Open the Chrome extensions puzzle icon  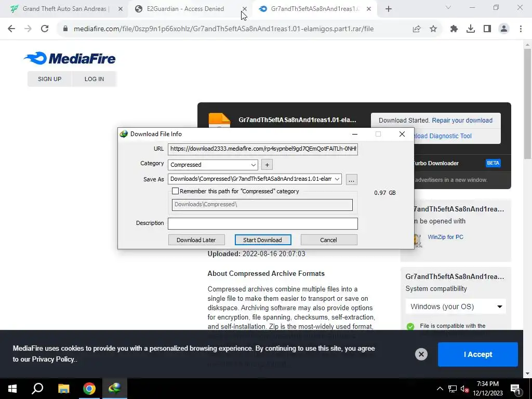(x=454, y=29)
